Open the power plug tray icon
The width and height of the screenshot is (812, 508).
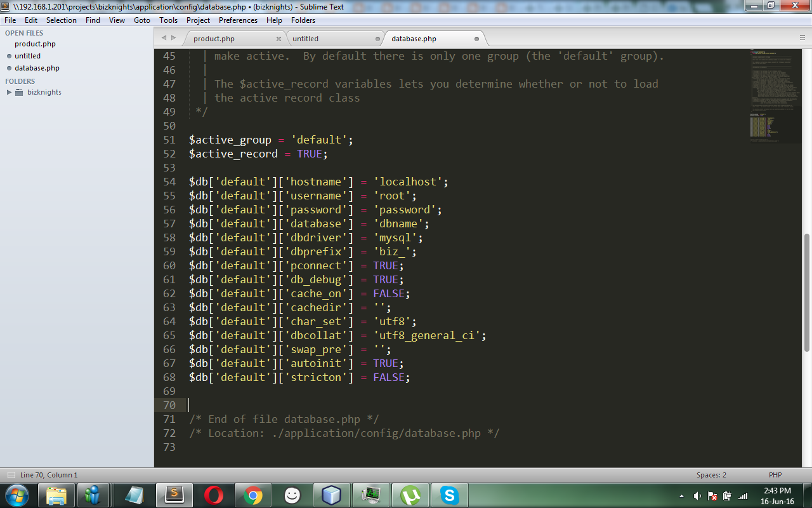727,495
